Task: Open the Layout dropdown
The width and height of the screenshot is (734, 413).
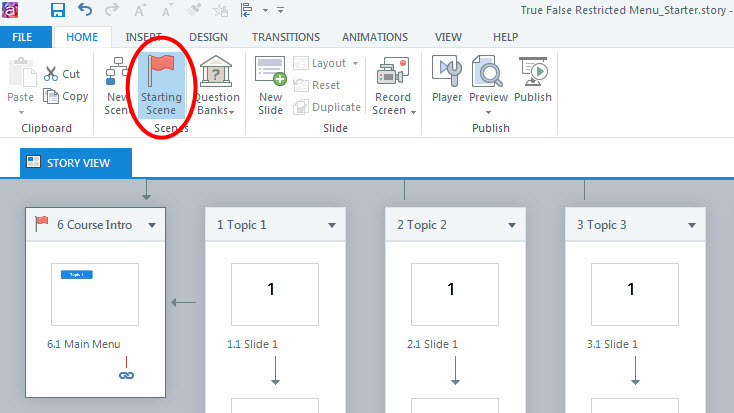Action: (326, 63)
